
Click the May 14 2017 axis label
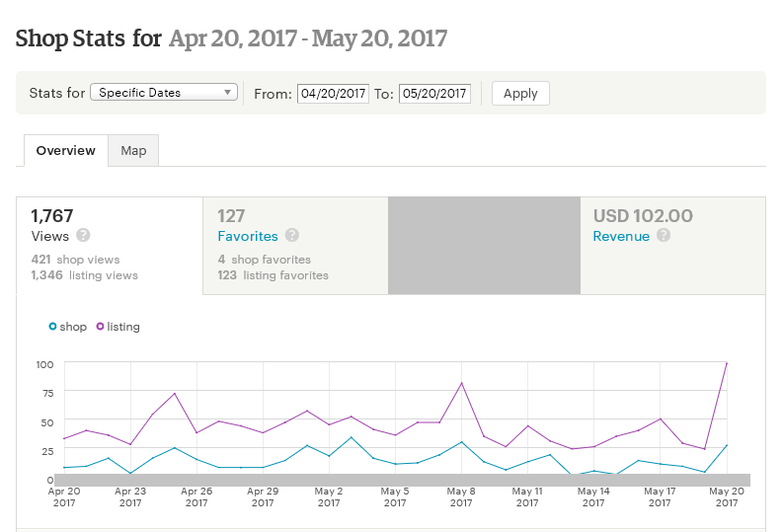(x=593, y=497)
